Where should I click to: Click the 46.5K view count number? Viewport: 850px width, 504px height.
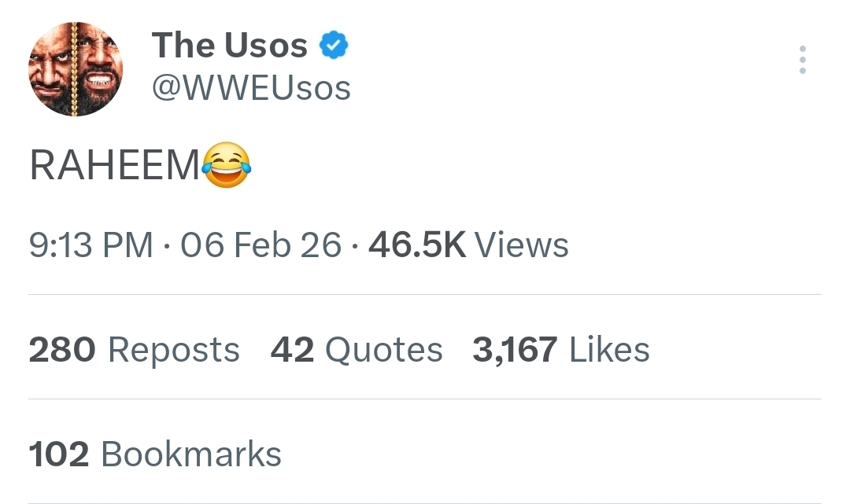[417, 245]
